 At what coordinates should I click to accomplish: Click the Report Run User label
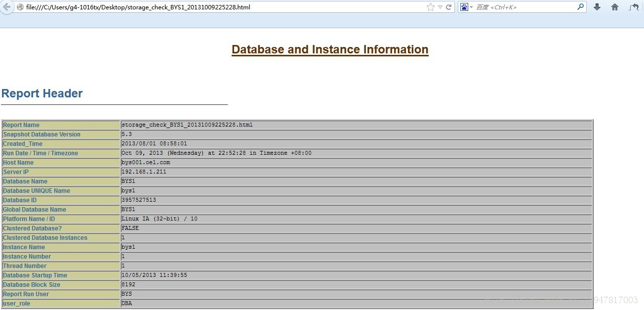(x=26, y=294)
